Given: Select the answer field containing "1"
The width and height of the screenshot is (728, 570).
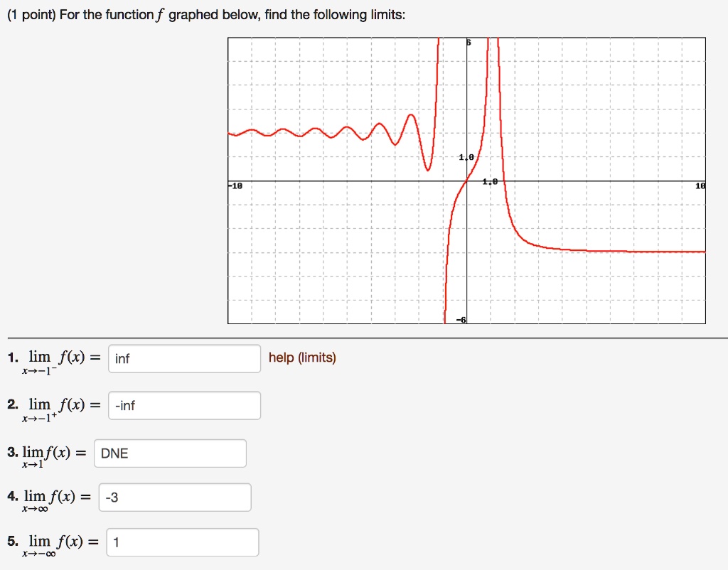Looking at the screenshot, I should pyautogui.click(x=183, y=542).
